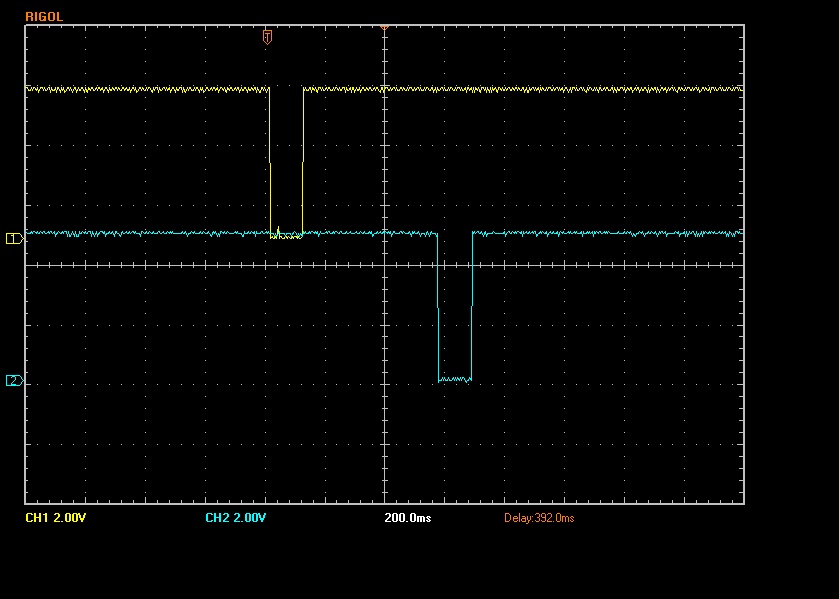839x599 pixels.
Task: Click the RIGOL logo
Action: tap(43, 16)
